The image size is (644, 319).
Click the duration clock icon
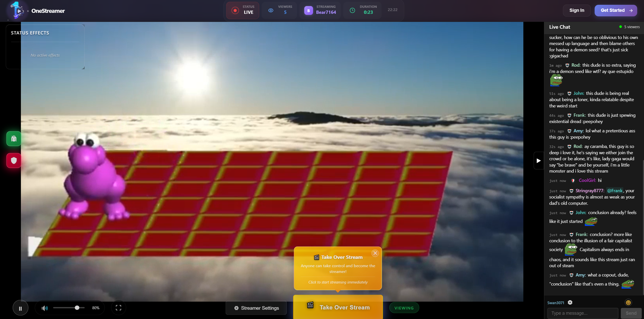(x=352, y=10)
